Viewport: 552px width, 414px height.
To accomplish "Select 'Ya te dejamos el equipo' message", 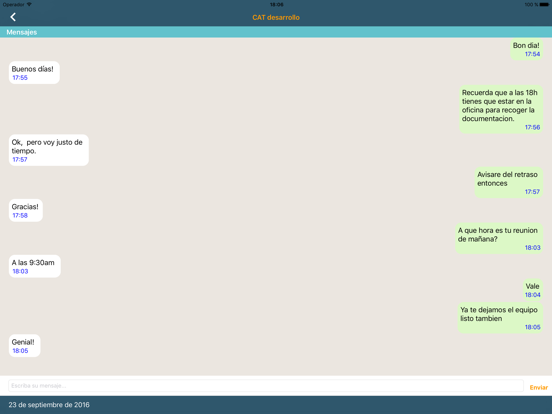I will click(500, 318).
